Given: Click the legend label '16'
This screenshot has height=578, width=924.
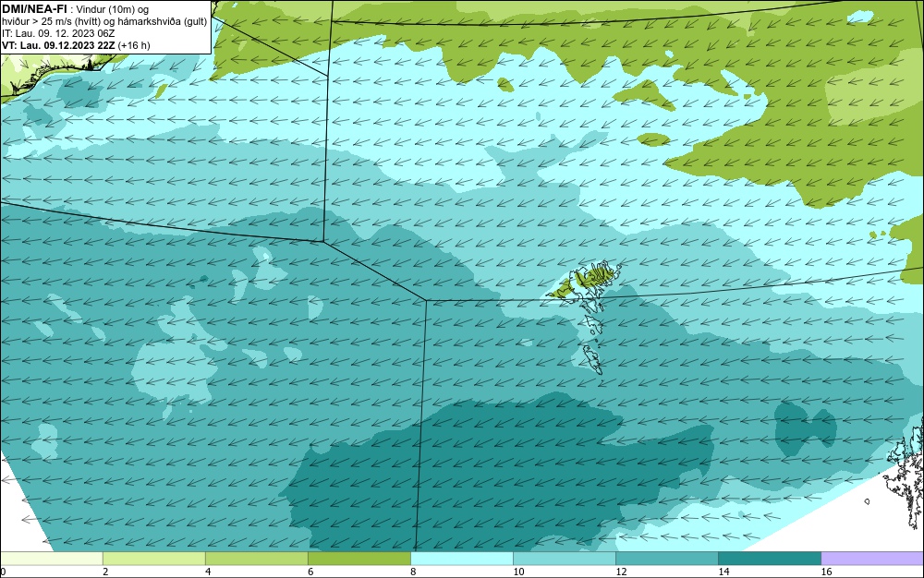Looking at the screenshot, I should coord(826,572).
